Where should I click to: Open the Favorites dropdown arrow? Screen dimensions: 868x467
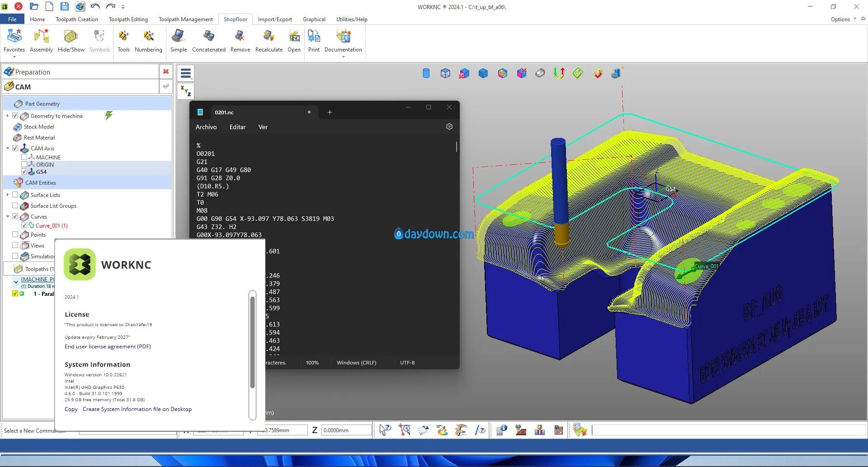[x=14, y=57]
